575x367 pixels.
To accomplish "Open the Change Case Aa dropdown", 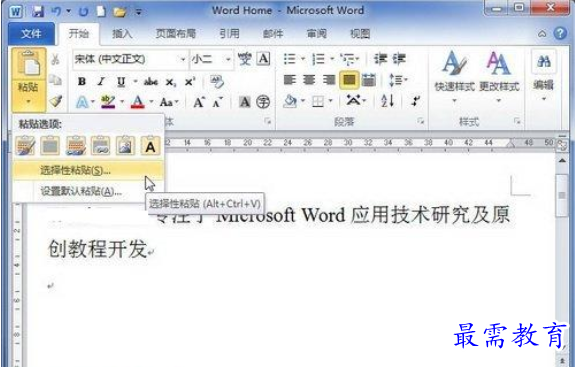I will pos(168,102).
